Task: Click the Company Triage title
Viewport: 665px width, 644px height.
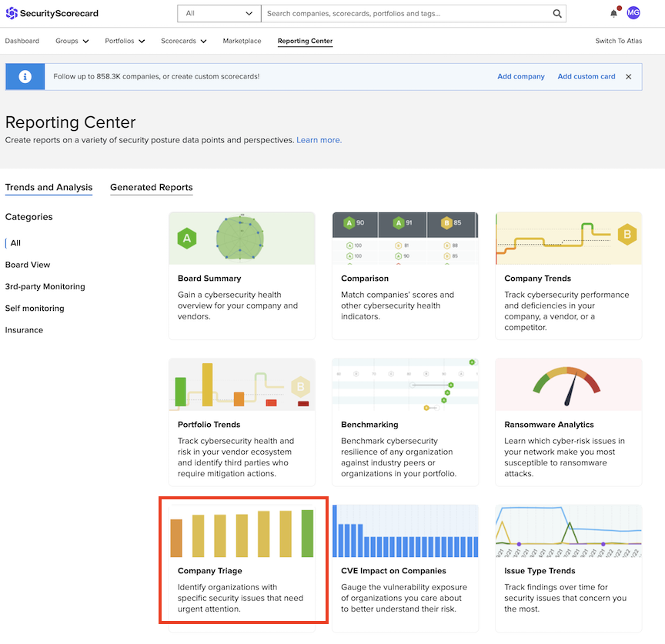Action: tap(210, 571)
